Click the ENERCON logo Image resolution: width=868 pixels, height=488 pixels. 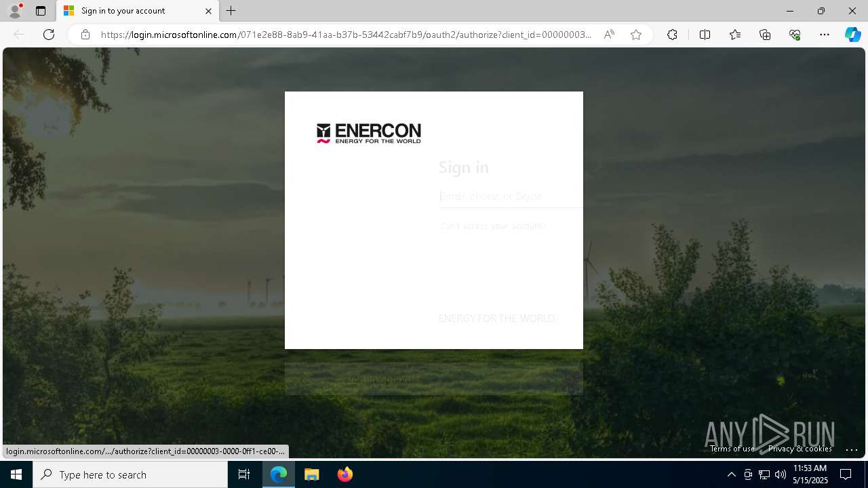coord(369,134)
